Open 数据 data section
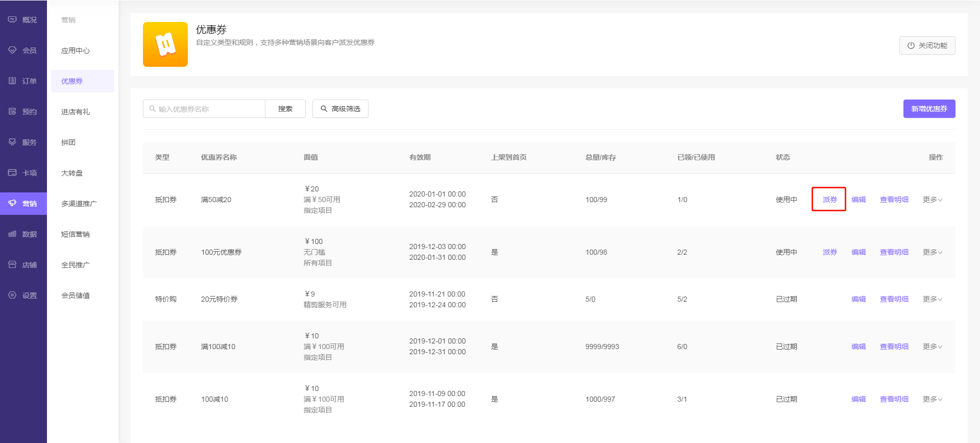The width and height of the screenshot is (980, 443). click(23, 234)
